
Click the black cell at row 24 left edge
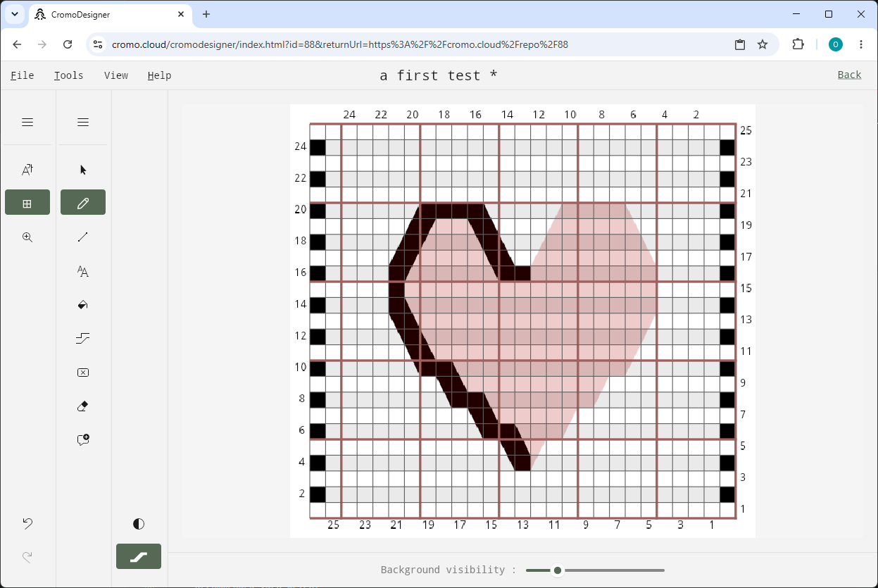click(x=318, y=148)
